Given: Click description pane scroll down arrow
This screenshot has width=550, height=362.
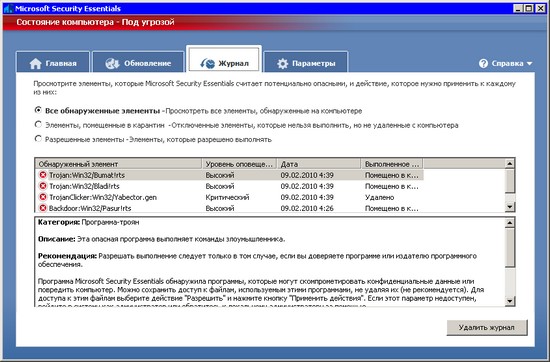Looking at the screenshot, I should pos(510,301).
